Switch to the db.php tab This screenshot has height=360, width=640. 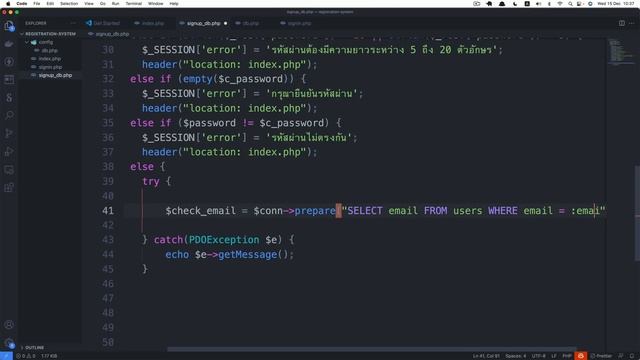coord(247,23)
